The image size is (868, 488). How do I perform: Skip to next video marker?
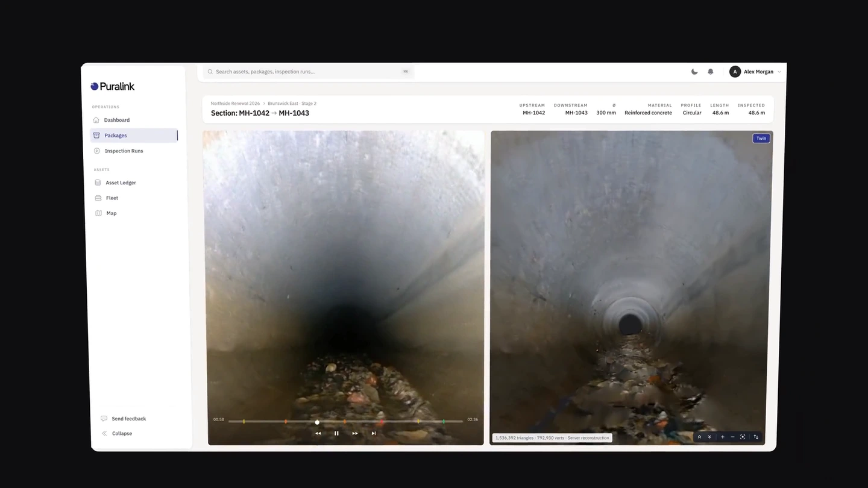click(374, 433)
